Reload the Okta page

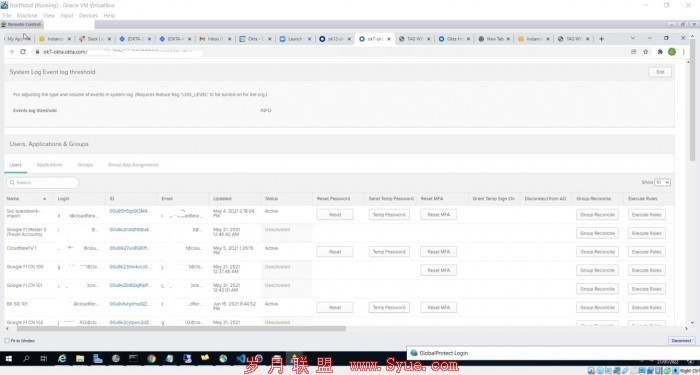click(x=23, y=52)
